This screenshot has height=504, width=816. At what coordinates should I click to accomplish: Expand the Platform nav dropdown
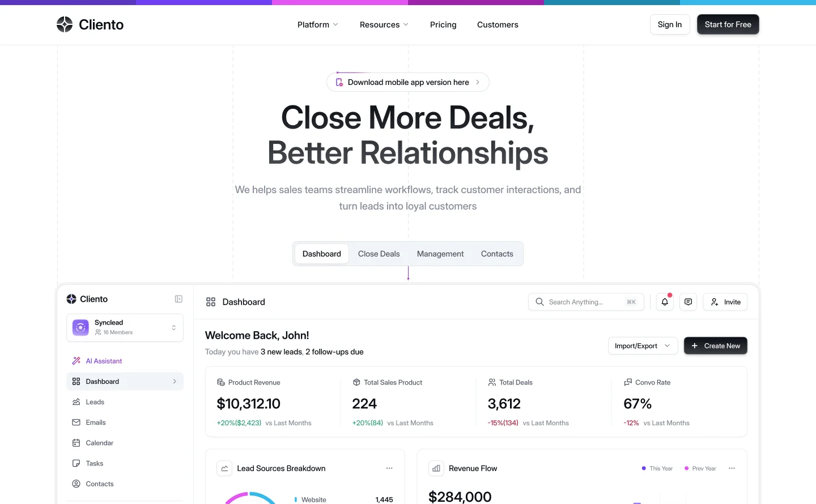pyautogui.click(x=317, y=24)
